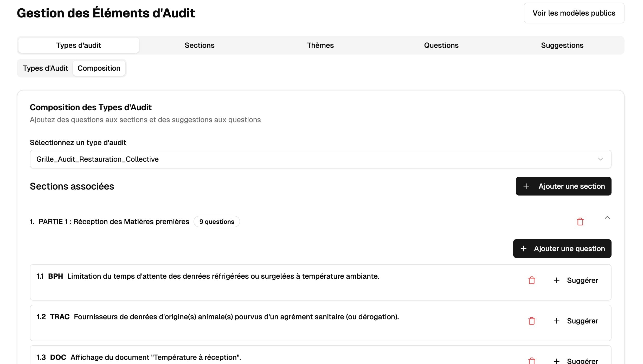Click Voir les modèles publics button
Image resolution: width=643 pixels, height=364 pixels.
point(574,13)
